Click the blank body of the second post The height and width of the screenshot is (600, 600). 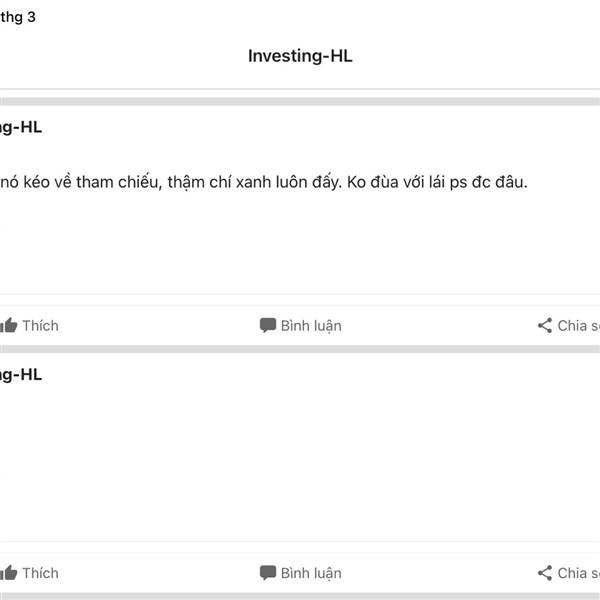[300, 460]
